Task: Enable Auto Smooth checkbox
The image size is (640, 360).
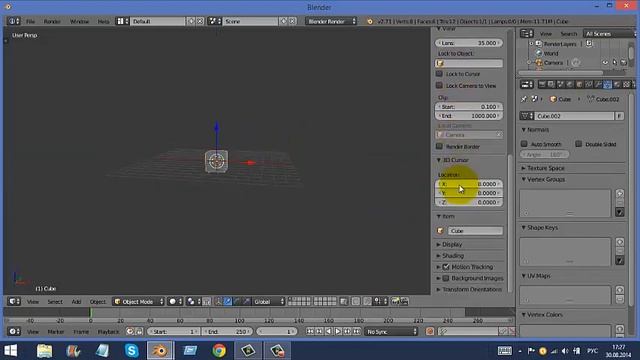Action: 524,144
